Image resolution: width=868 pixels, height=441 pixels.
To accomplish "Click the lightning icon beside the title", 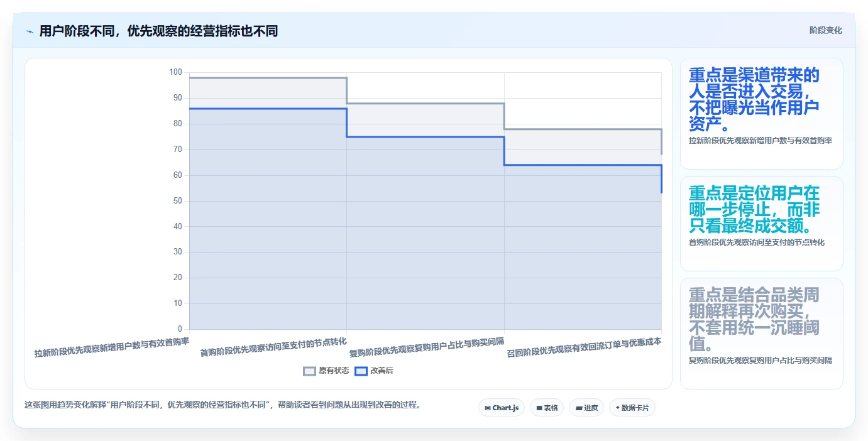I will click(x=30, y=31).
